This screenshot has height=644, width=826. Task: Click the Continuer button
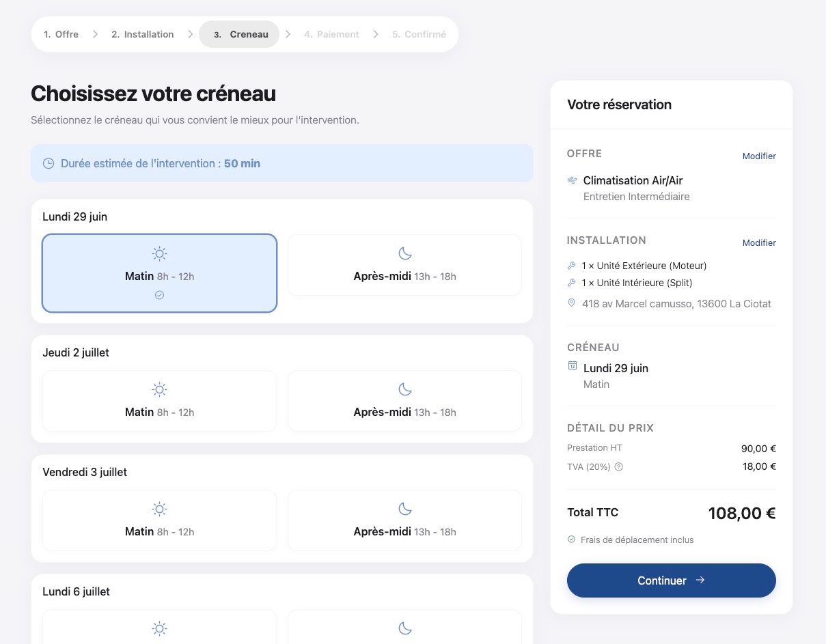coord(672,580)
